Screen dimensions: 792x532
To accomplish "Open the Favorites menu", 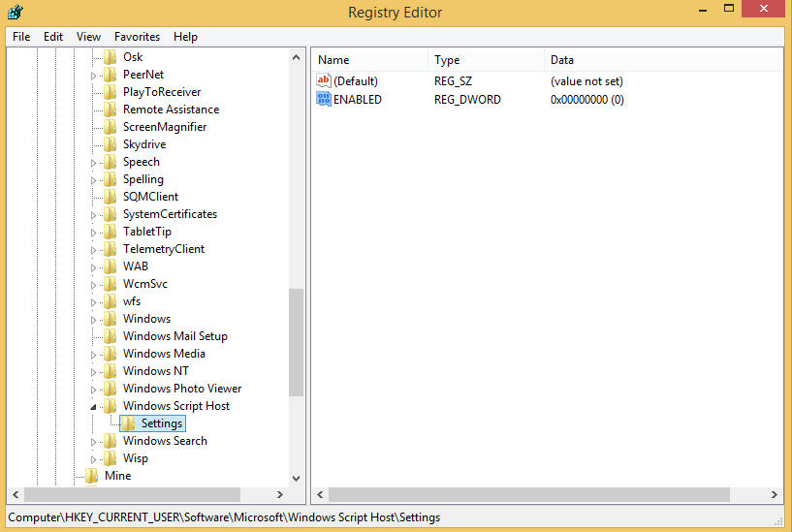I will coord(137,37).
